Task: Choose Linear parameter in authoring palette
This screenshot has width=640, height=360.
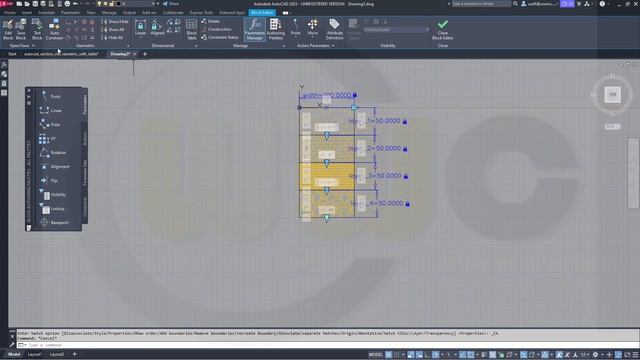Action: pos(52,110)
